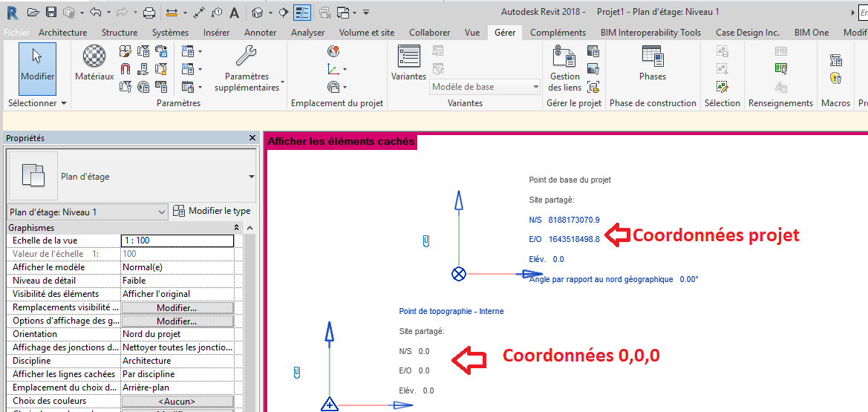Toggle clip paperclip on Point de topographie
The image size is (868, 412).
coord(297,372)
